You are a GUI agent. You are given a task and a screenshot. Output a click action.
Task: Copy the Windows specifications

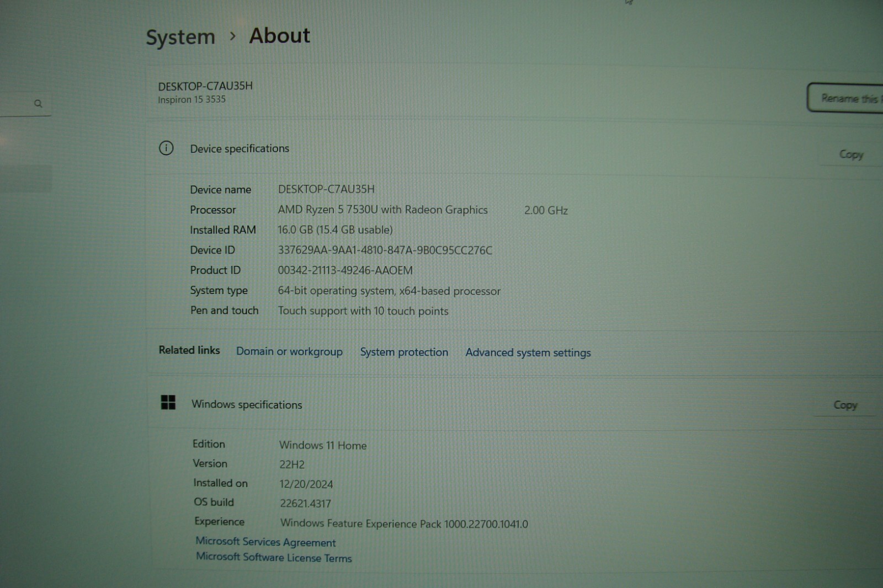tap(845, 405)
